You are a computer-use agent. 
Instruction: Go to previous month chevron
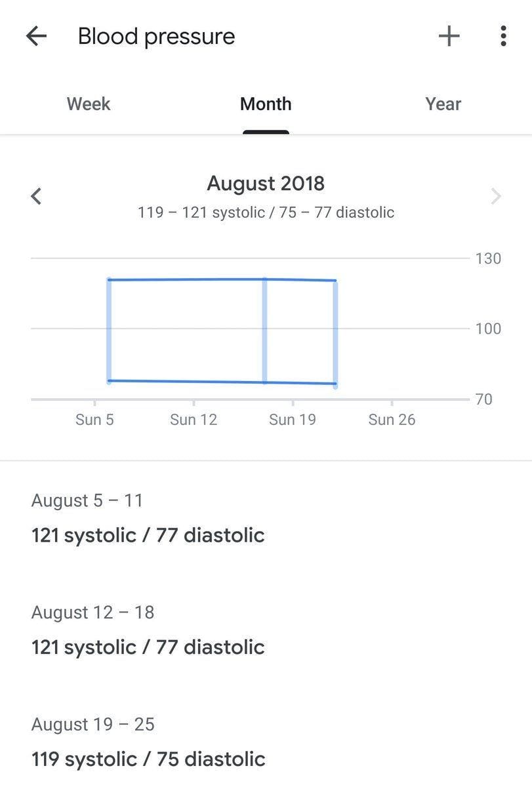pos(37,196)
